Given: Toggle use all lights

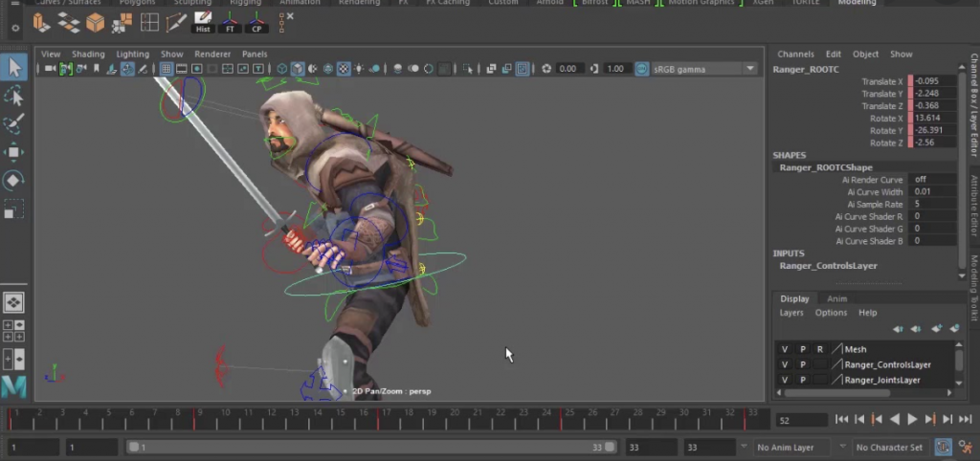Looking at the screenshot, I should [359, 69].
